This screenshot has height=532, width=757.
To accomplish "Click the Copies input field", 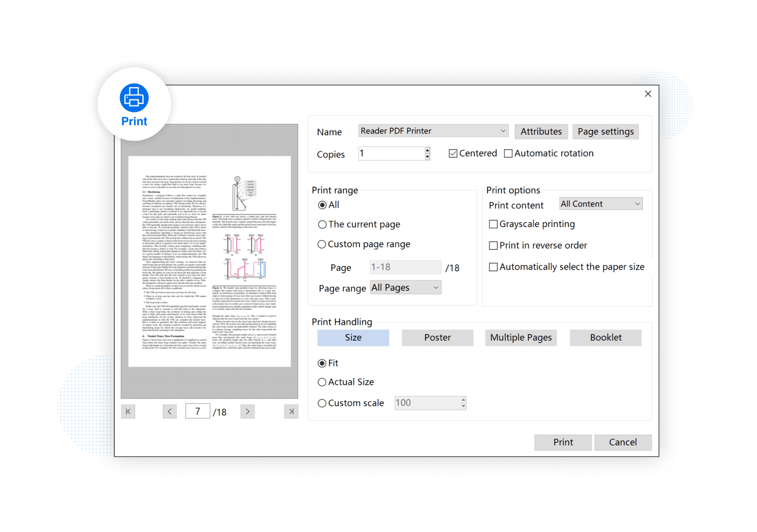I will pyautogui.click(x=391, y=154).
